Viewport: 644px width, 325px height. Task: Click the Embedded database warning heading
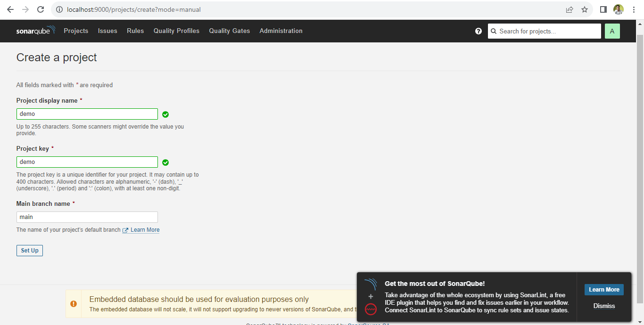[199, 300]
